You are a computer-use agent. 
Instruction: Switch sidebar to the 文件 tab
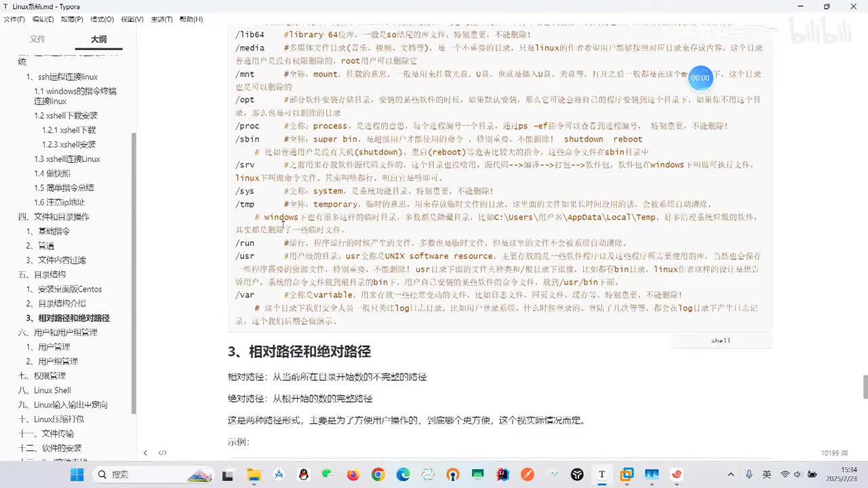(37, 39)
